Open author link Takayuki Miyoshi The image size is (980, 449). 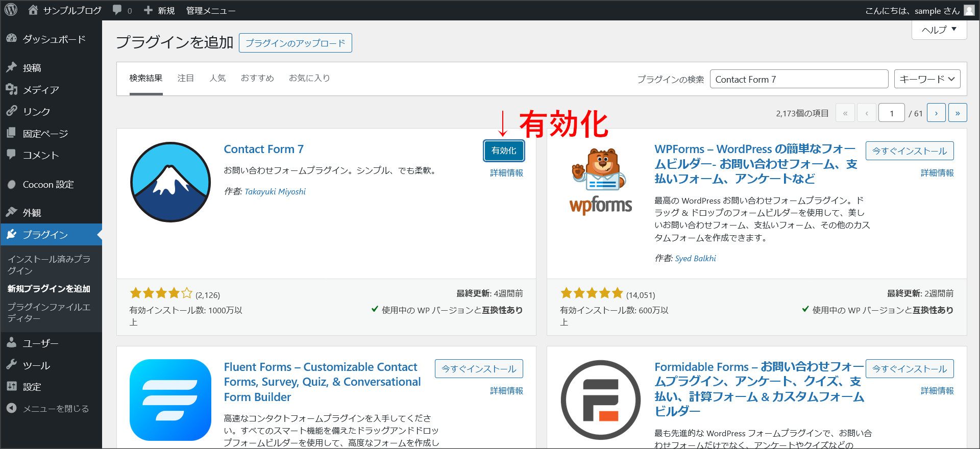coord(275,191)
